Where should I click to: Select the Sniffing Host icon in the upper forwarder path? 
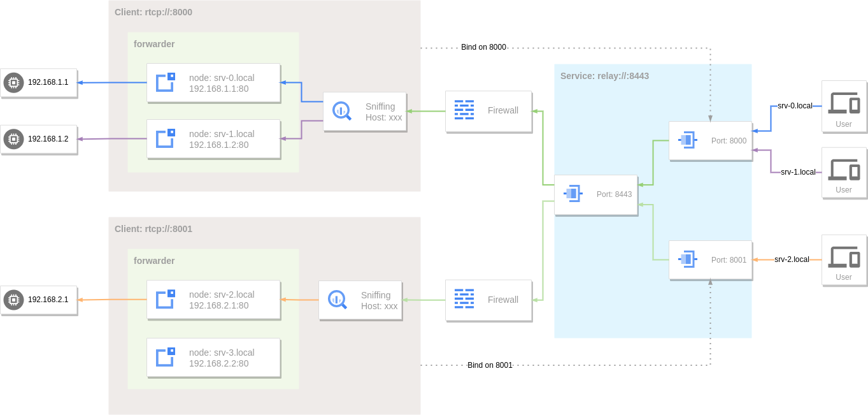pyautogui.click(x=341, y=111)
